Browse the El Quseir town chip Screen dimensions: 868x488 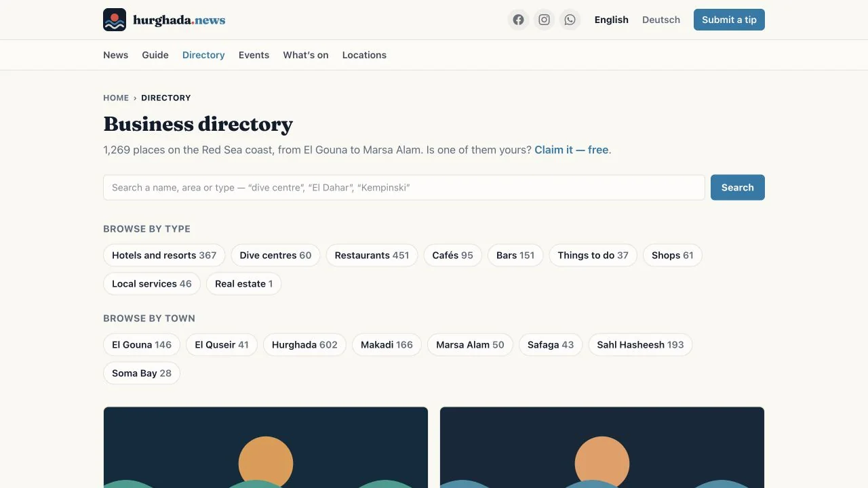pyautogui.click(x=222, y=345)
